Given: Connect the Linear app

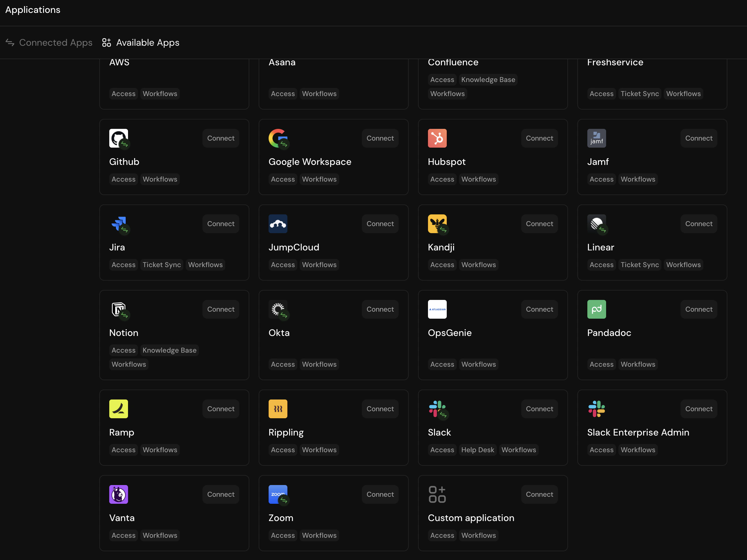Looking at the screenshot, I should coord(698,224).
